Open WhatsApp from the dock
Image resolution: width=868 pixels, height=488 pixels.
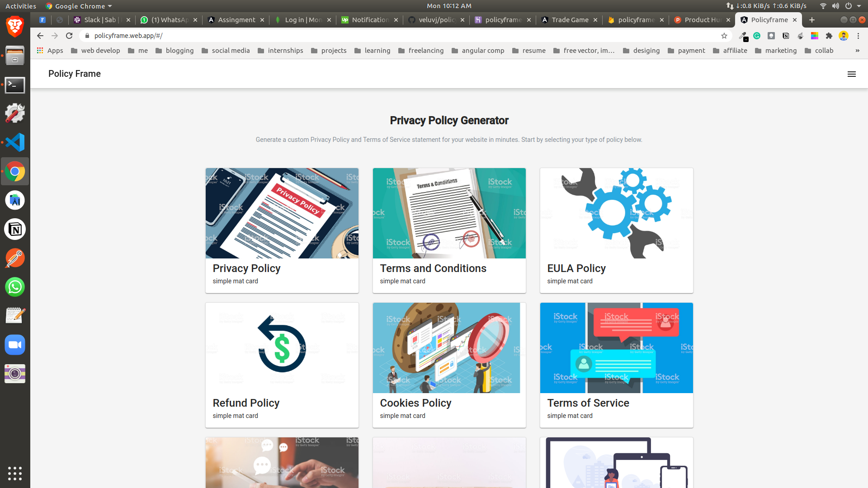click(x=15, y=286)
